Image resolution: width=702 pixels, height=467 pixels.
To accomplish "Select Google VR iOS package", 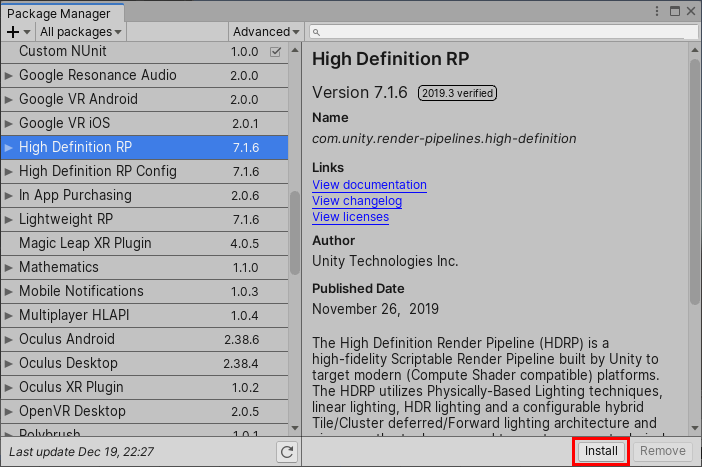I will pos(145,124).
